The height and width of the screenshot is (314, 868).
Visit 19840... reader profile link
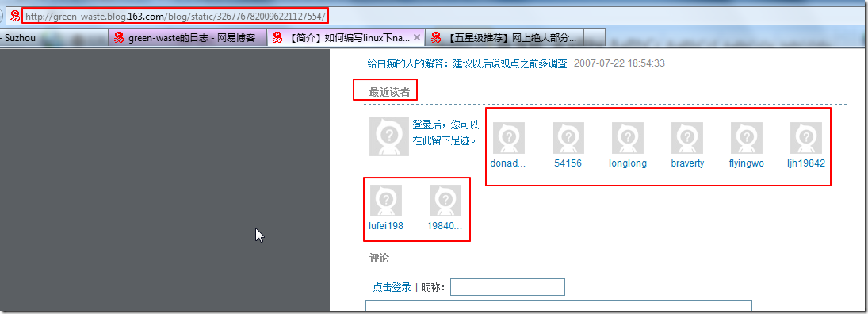[444, 226]
